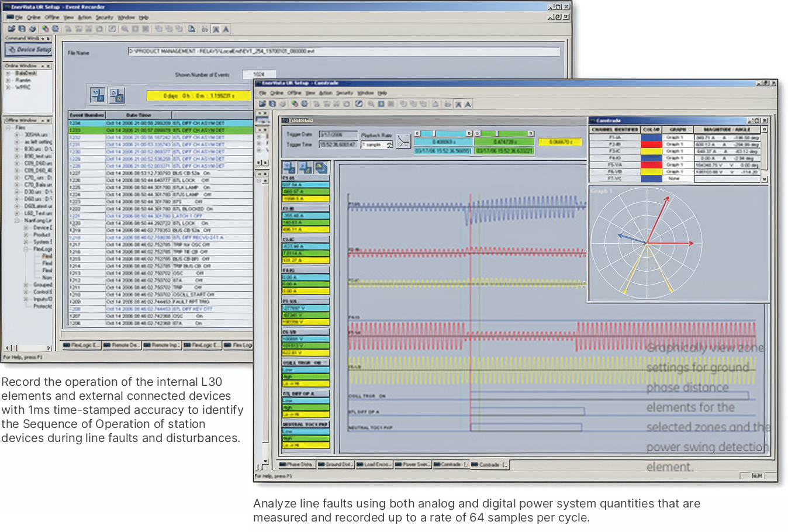Screen dimensions: 788x532
Task: Click the Device Setup button
Action: point(29,50)
